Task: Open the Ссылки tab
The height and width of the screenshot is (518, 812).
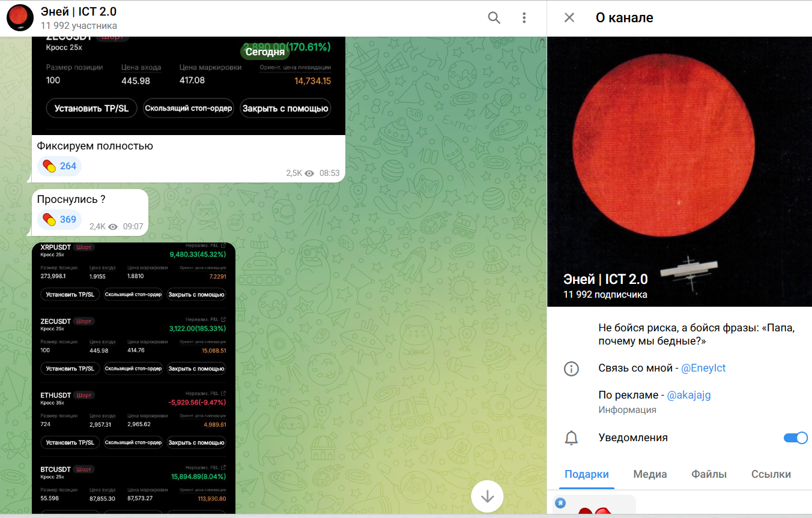Action: (x=771, y=474)
